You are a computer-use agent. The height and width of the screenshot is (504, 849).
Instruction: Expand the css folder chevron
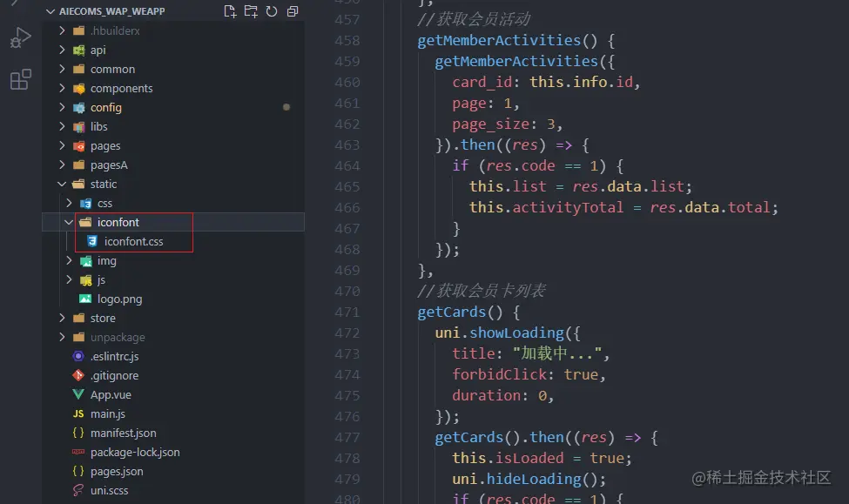(x=69, y=203)
